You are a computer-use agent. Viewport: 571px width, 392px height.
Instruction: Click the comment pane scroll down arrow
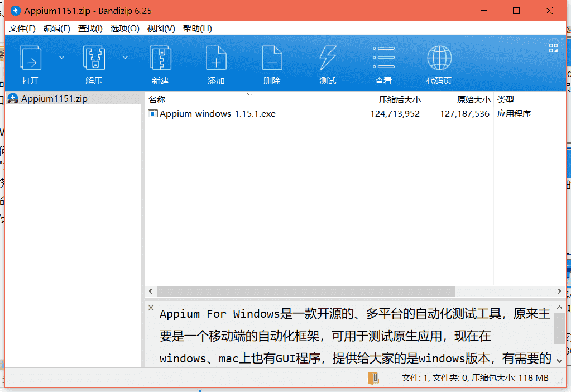(559, 361)
